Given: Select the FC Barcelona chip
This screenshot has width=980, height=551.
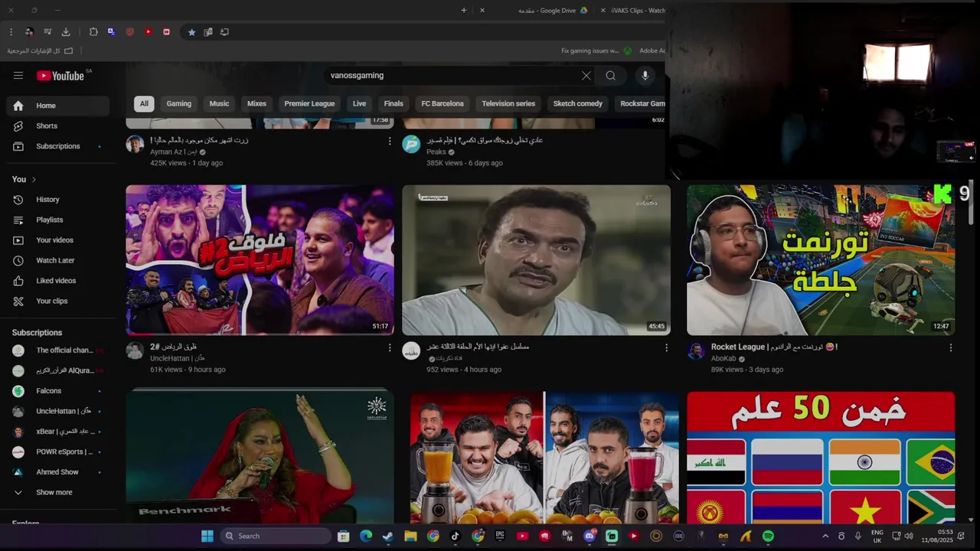Looking at the screenshot, I should (x=443, y=103).
